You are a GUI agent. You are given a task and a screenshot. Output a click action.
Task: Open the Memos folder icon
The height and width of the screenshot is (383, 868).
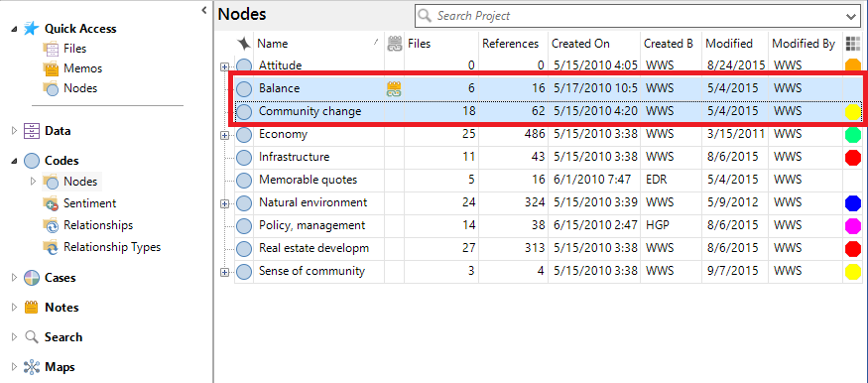(51, 68)
